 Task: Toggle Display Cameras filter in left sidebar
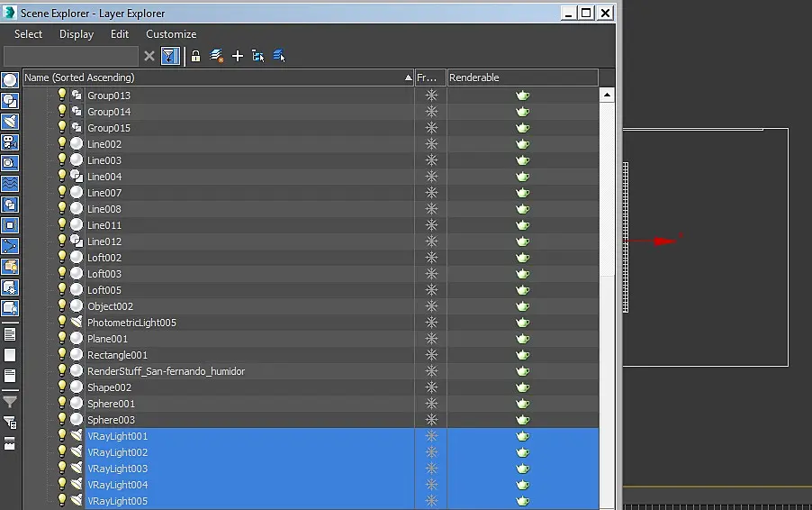tap(11, 142)
